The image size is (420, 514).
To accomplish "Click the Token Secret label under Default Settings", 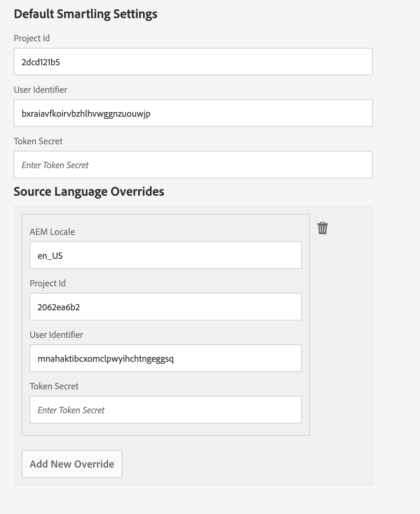I will click(x=38, y=141).
